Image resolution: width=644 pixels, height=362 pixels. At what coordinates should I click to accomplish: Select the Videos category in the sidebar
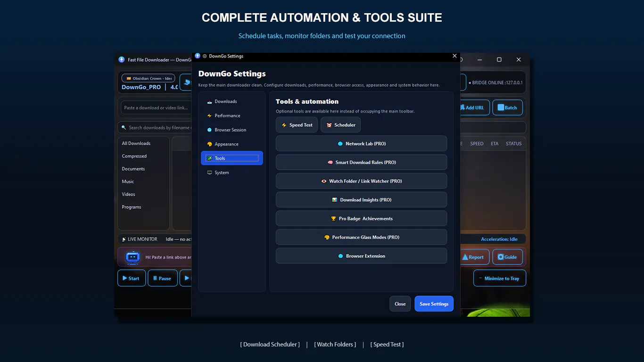(129, 194)
